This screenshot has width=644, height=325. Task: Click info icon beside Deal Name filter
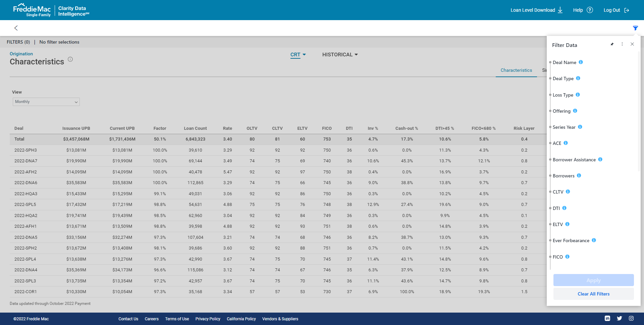581,62
